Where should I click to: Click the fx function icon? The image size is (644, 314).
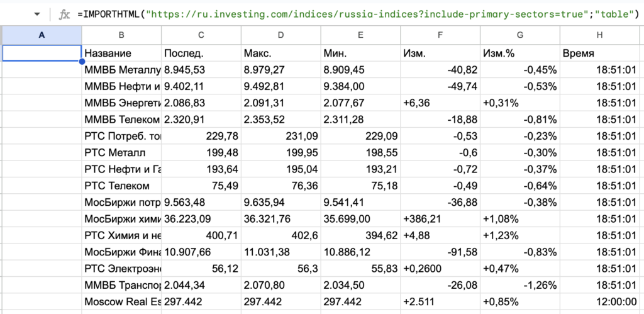pyautogui.click(x=64, y=14)
